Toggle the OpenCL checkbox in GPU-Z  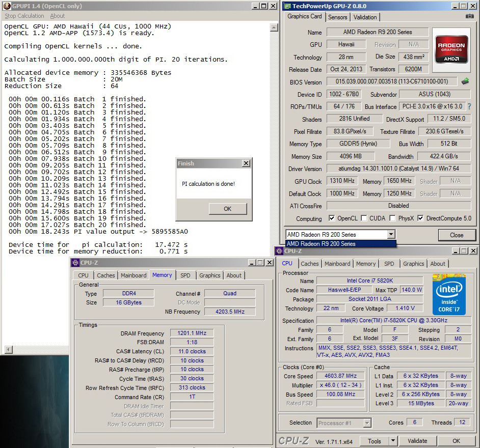pyautogui.click(x=332, y=218)
